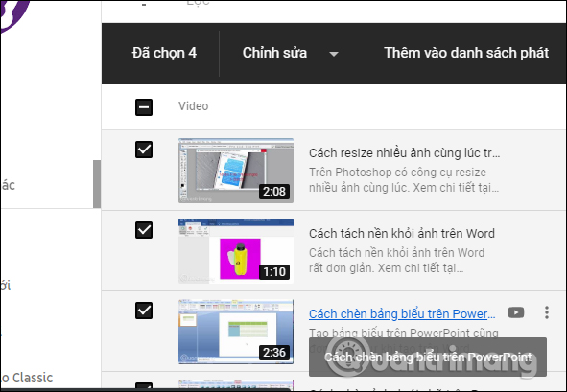Click the Đã chọn 4 selection count label
Viewport: 567px width, 392px height.
[164, 53]
